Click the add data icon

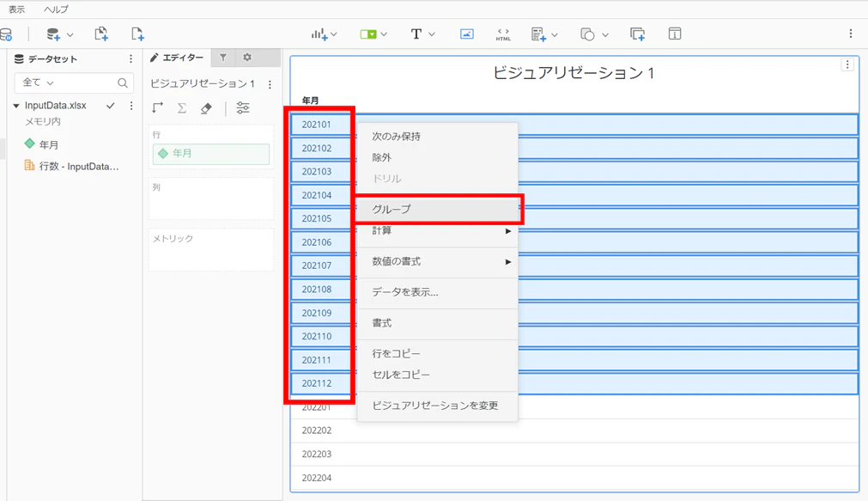click(x=53, y=34)
